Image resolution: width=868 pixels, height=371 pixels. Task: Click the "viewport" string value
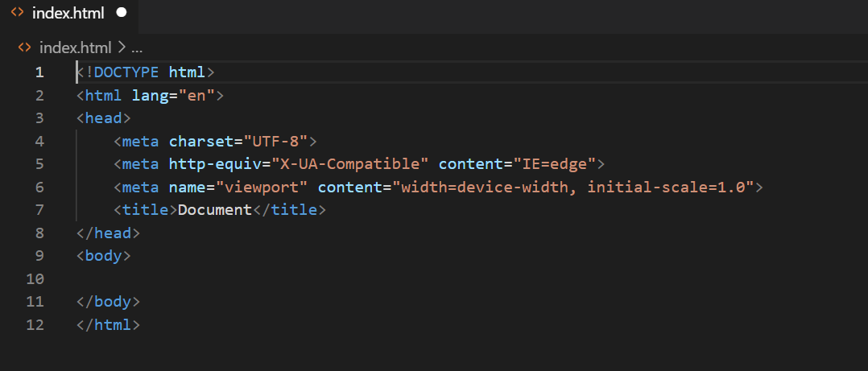[262, 188]
